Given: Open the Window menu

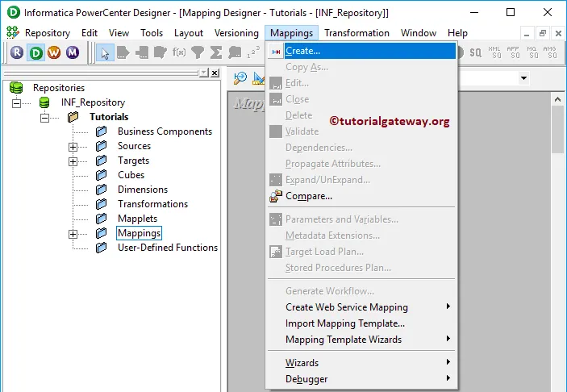Looking at the screenshot, I should tap(419, 33).
